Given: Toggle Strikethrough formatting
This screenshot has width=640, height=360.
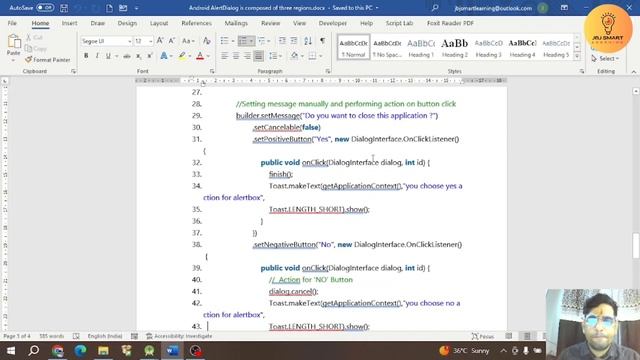Looking at the screenshot, I should point(127,56).
